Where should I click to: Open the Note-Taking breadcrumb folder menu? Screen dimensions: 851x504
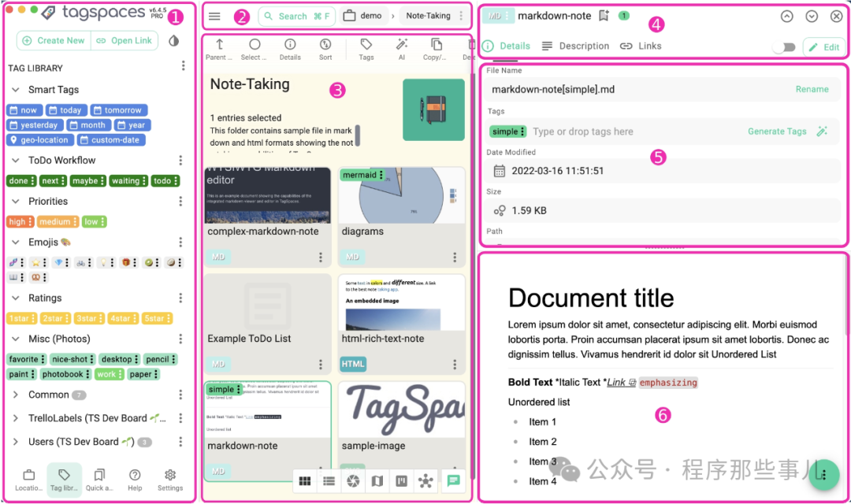461,16
